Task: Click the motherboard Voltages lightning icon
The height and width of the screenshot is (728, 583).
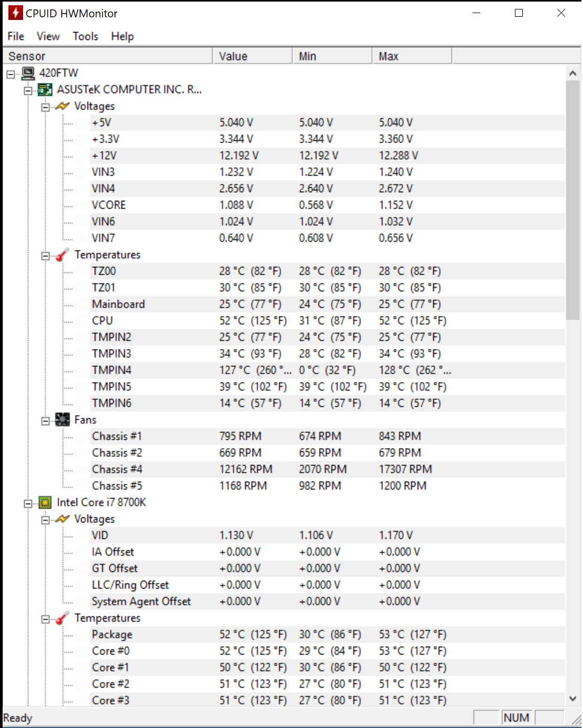Action: [x=62, y=106]
